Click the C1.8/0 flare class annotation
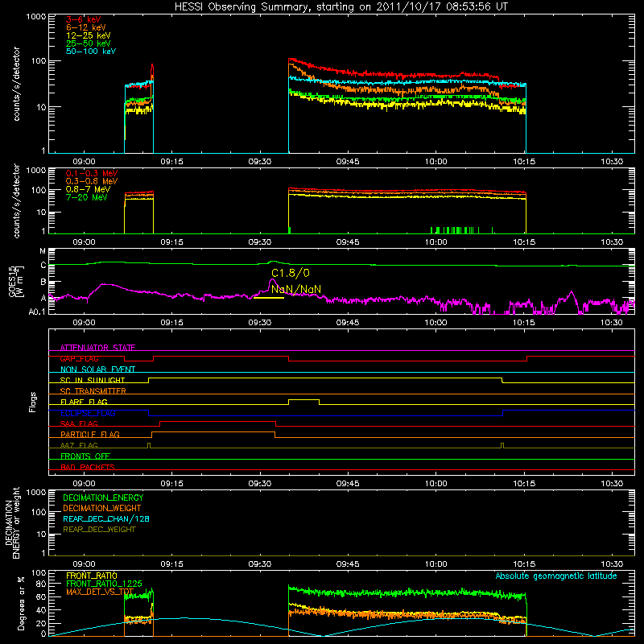This screenshot has height=644, width=644. pos(291,273)
